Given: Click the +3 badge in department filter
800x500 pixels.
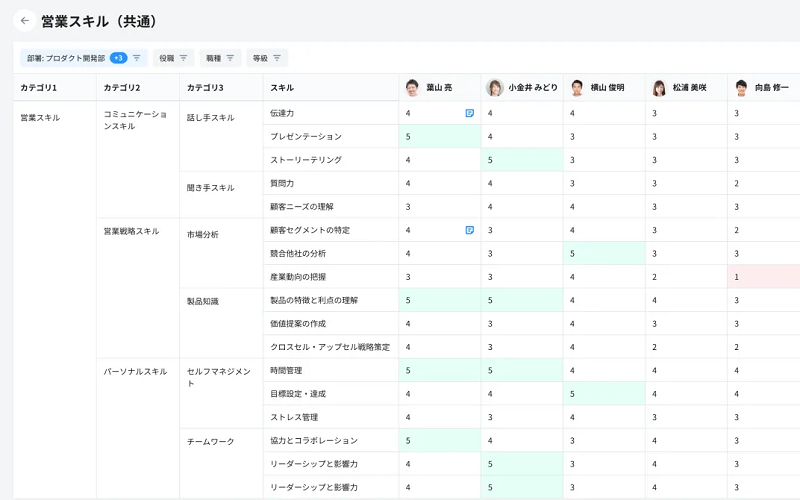Looking at the screenshot, I should tap(118, 58).
